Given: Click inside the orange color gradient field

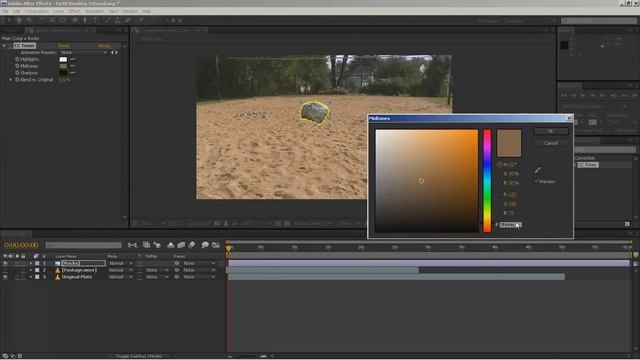Looking at the screenshot, I should [427, 181].
